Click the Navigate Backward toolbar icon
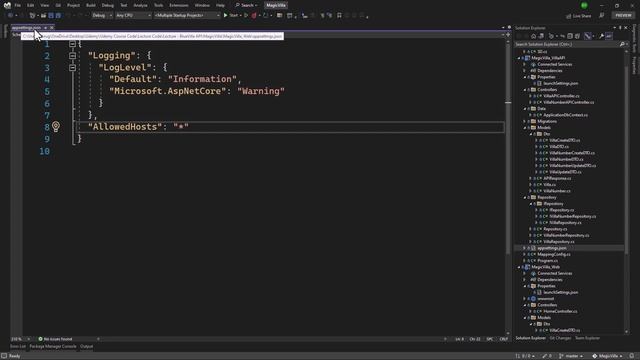640x360 pixels. 10,16
